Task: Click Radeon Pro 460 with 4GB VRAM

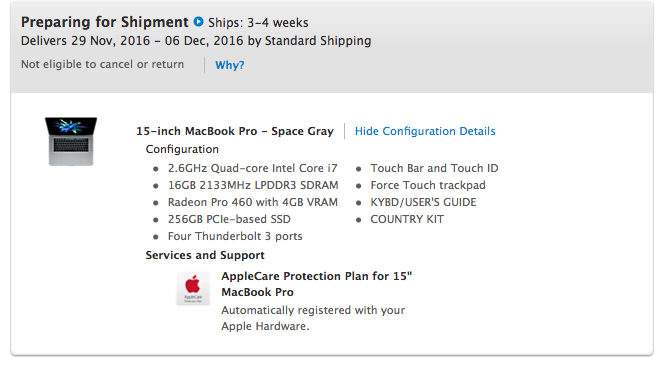Action: coord(253,202)
